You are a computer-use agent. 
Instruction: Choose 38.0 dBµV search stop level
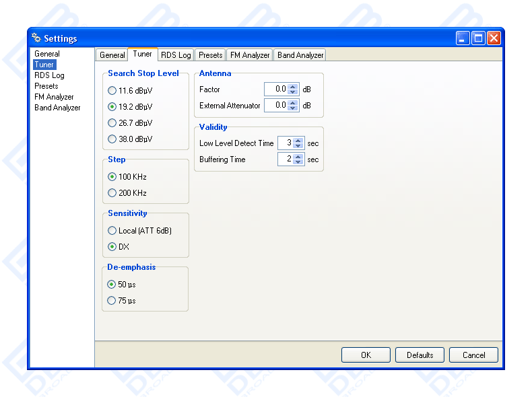coord(112,139)
